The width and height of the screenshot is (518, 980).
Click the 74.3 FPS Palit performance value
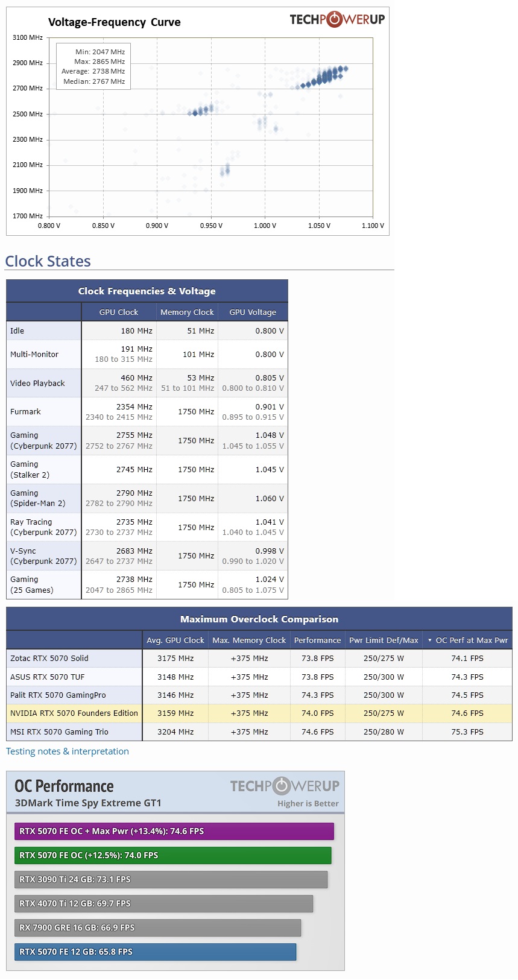pos(317,695)
